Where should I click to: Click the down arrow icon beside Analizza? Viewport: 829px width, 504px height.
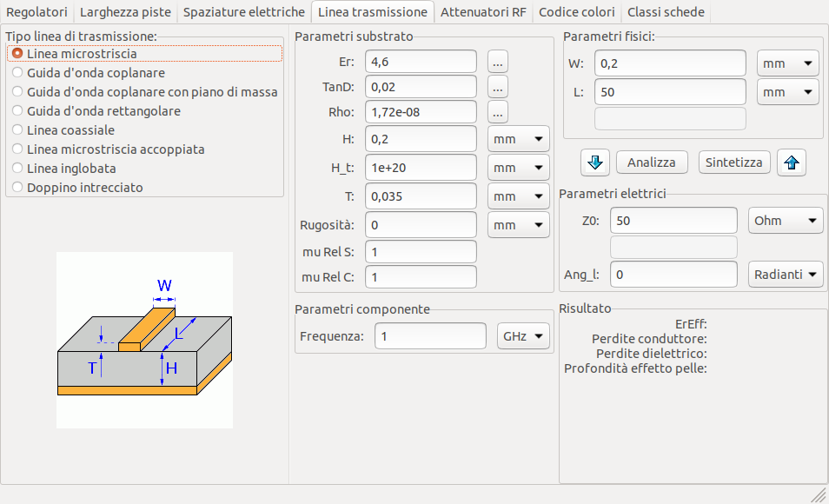click(x=594, y=162)
